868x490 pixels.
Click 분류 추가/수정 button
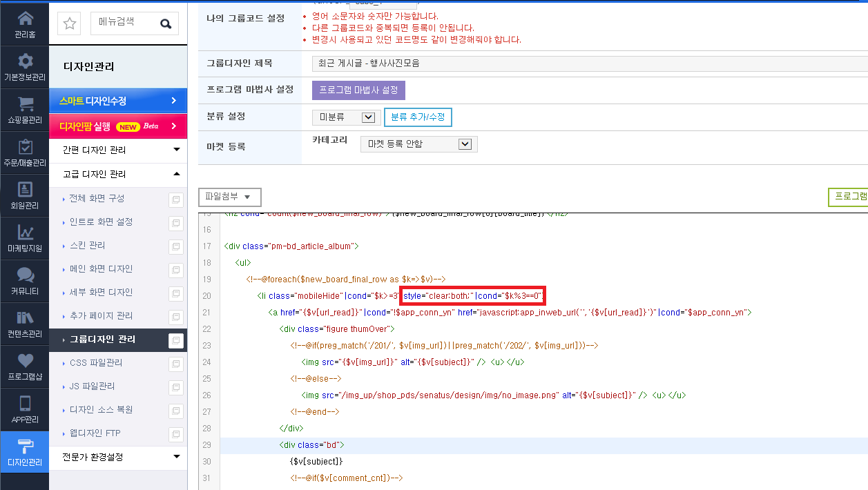pyautogui.click(x=418, y=117)
